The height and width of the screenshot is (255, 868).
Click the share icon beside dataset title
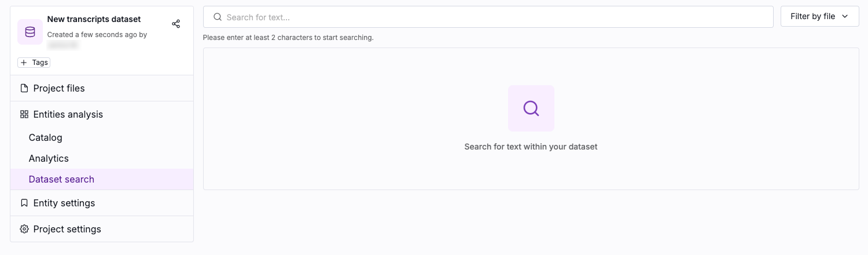point(176,24)
